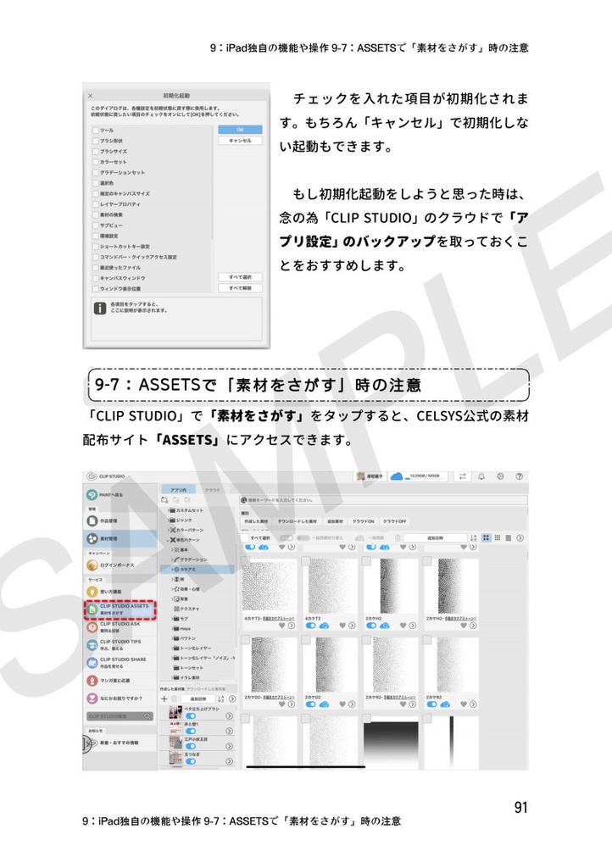Click the CLIP STUDIO検索 search box

pos(120,716)
